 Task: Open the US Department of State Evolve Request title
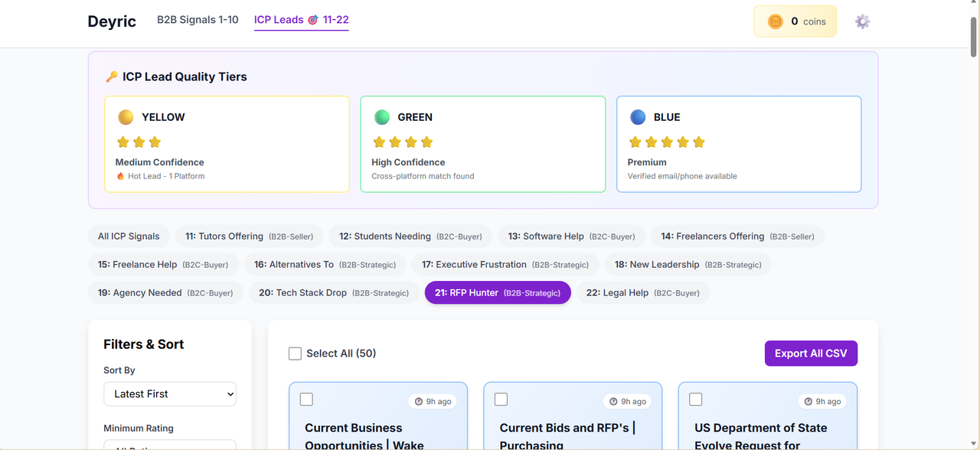tap(760, 436)
